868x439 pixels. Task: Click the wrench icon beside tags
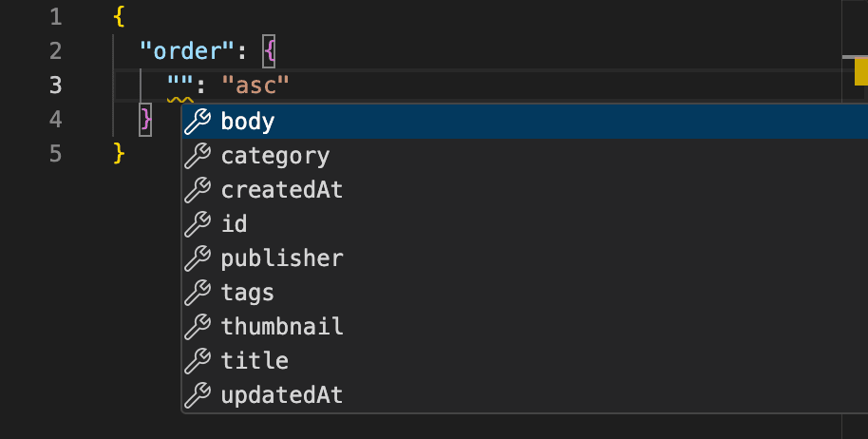pos(197,293)
